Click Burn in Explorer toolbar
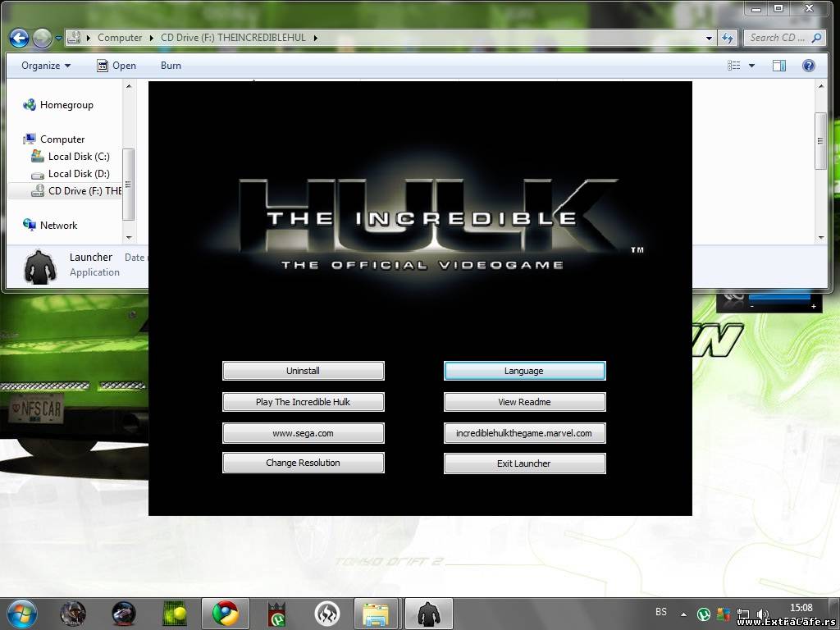 [171, 66]
